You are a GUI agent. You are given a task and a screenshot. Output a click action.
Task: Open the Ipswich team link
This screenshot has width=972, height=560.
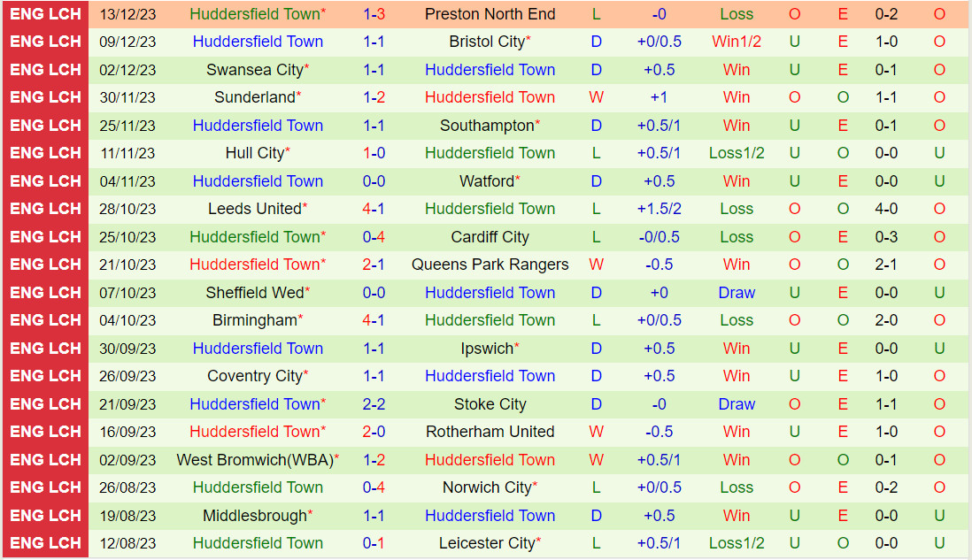point(487,349)
